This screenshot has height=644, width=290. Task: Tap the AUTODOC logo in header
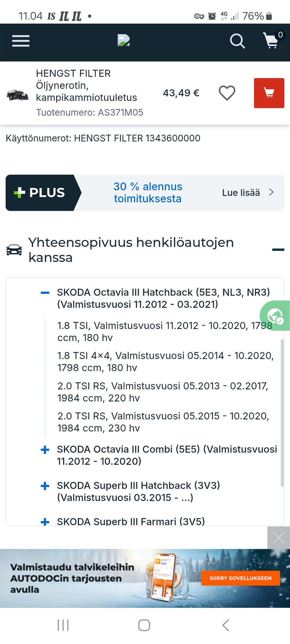pos(124,40)
